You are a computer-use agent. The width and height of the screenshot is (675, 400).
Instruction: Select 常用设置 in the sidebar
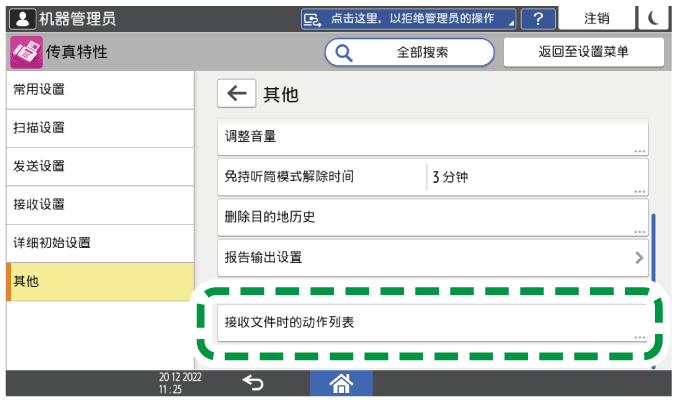98,90
